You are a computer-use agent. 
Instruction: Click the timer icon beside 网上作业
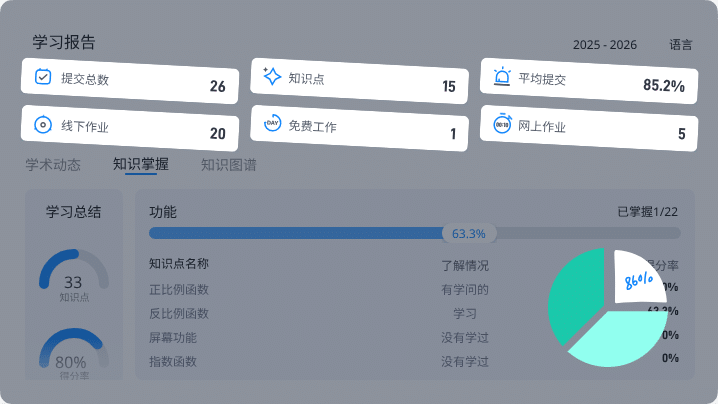(502, 126)
